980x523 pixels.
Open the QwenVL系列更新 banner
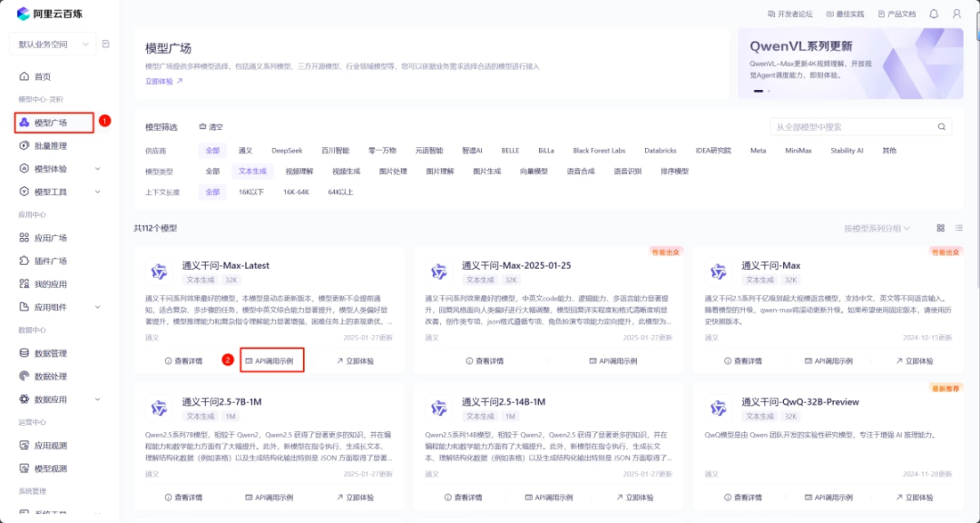click(x=850, y=64)
